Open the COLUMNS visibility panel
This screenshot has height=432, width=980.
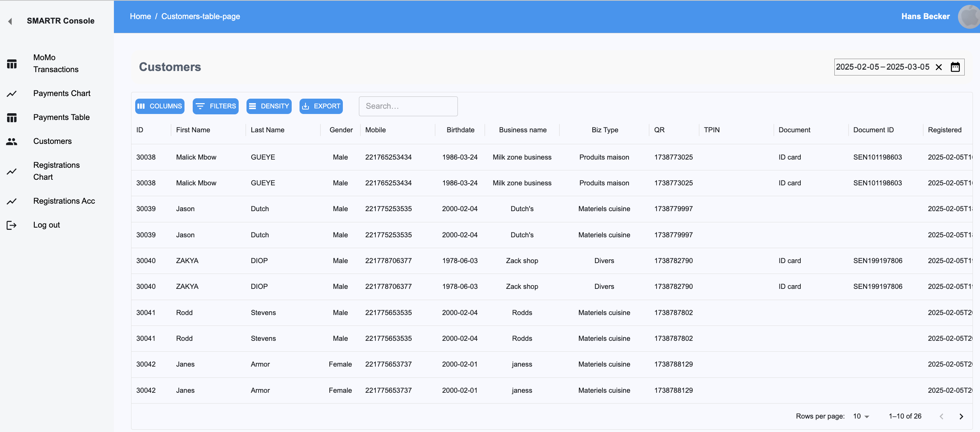pyautogui.click(x=159, y=106)
